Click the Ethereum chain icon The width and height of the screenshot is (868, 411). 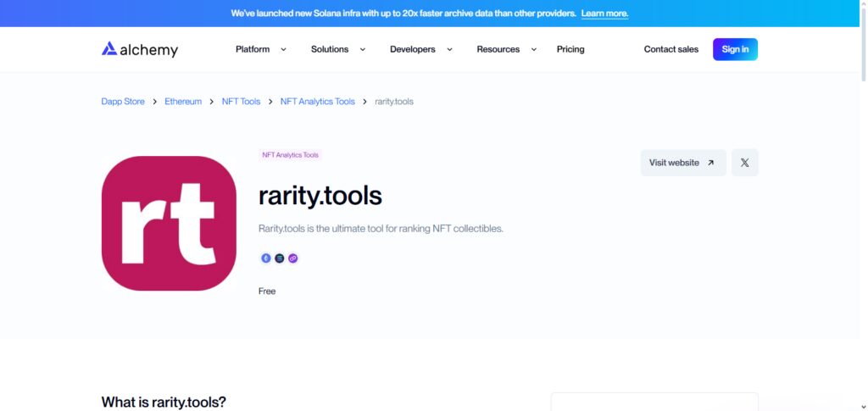(x=266, y=258)
